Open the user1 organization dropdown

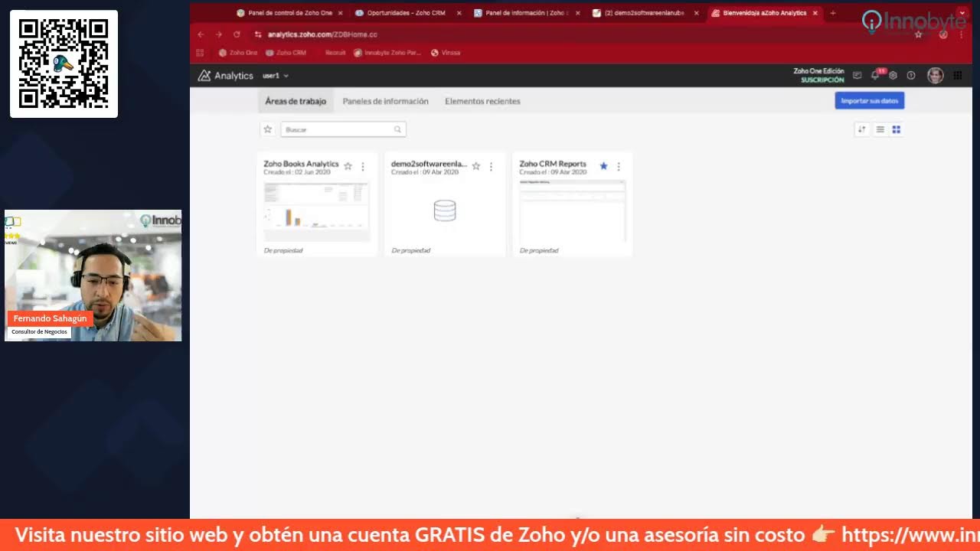pyautogui.click(x=276, y=76)
